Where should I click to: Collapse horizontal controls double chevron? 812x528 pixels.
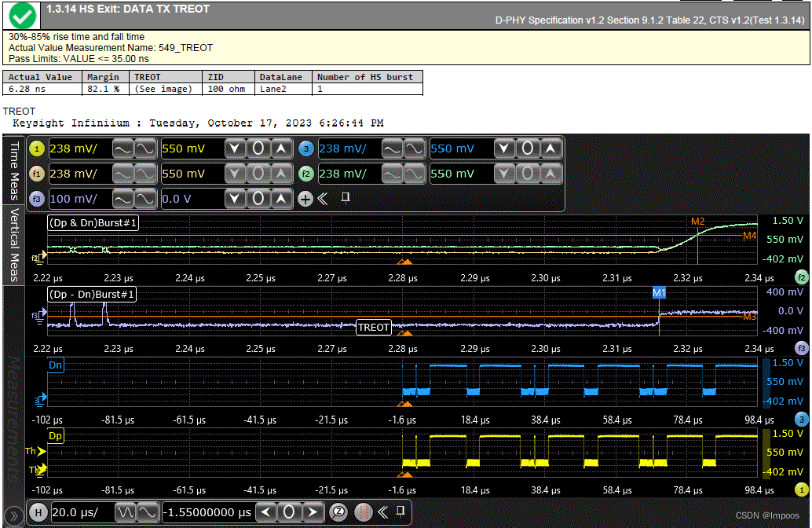coord(382,512)
